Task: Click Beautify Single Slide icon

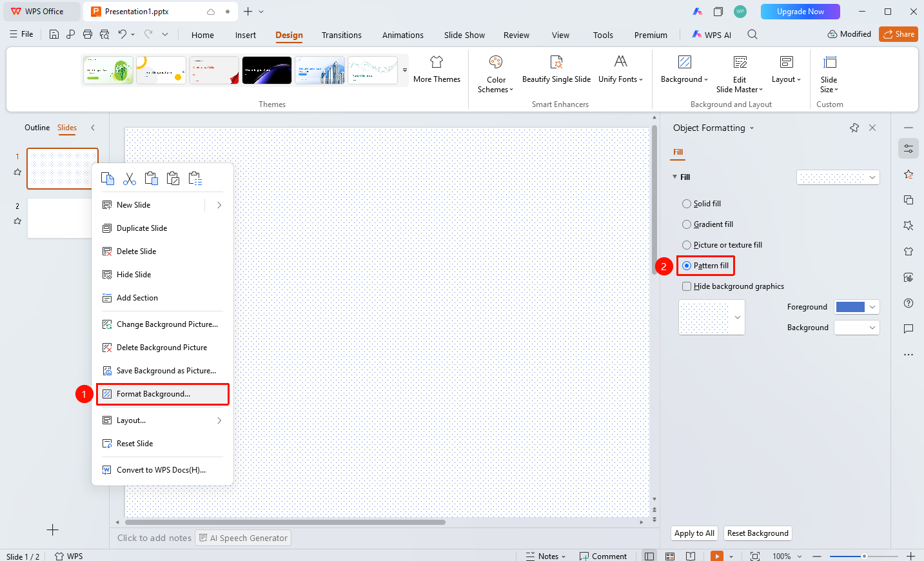Action: 556,62
